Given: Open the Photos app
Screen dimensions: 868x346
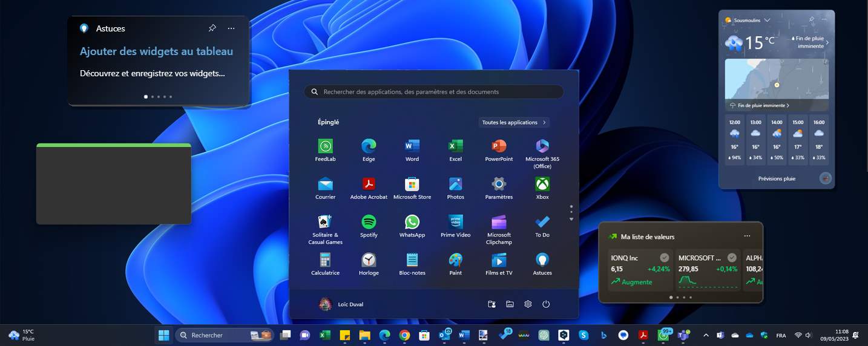Looking at the screenshot, I should point(455,188).
